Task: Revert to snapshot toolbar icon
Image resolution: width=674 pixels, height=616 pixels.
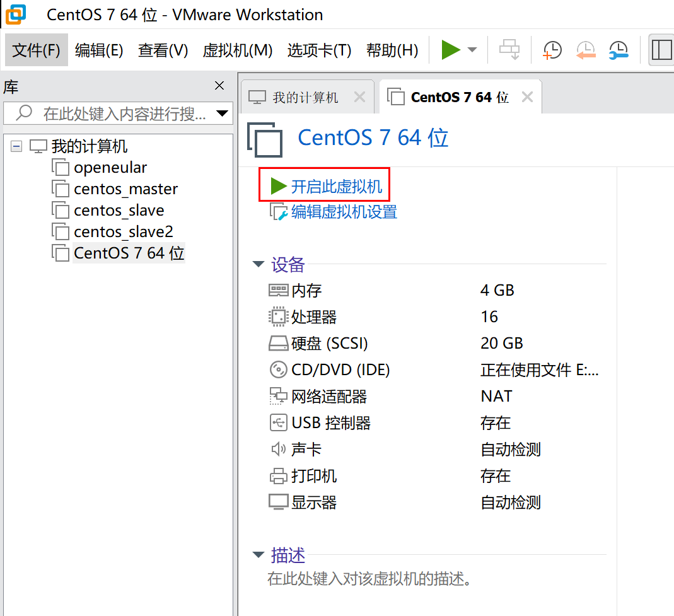Action: tap(586, 50)
